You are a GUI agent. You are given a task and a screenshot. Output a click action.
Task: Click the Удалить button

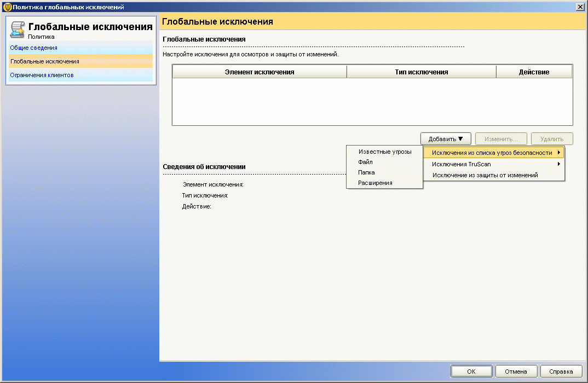coord(552,138)
